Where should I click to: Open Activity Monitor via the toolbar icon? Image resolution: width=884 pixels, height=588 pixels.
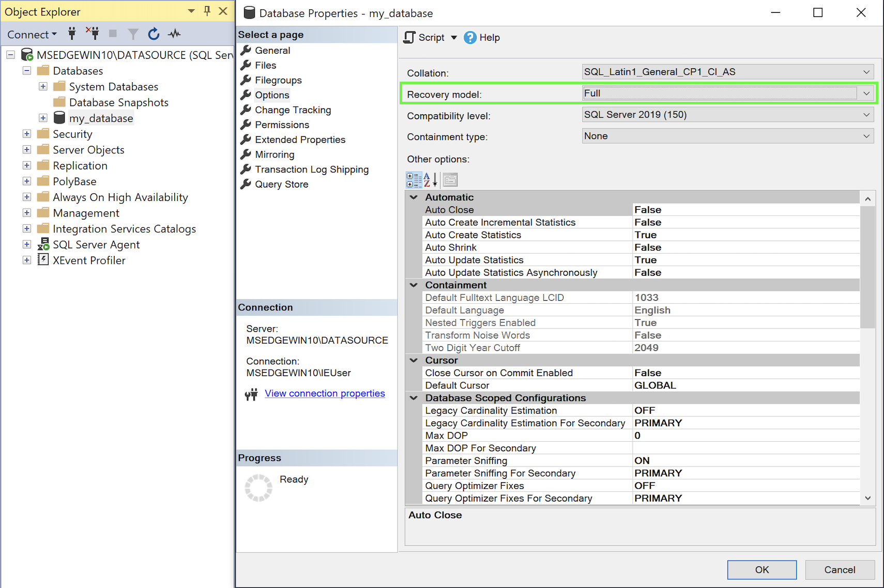point(174,34)
